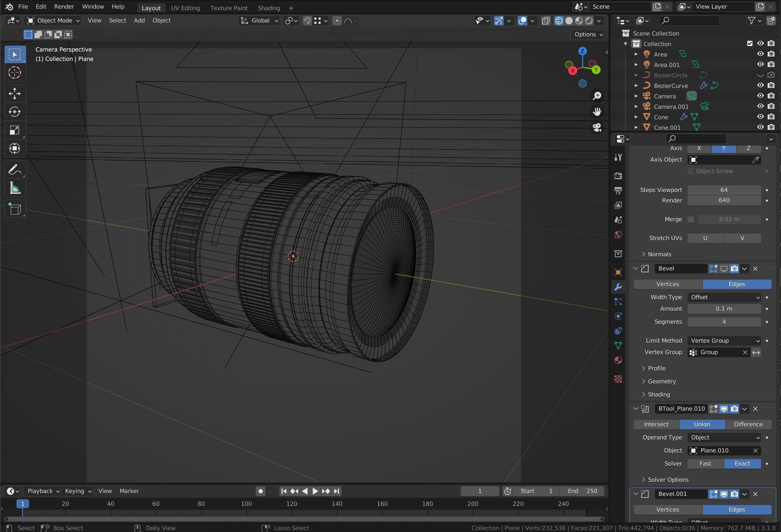
Task: Open the Render menu
Action: pos(64,7)
